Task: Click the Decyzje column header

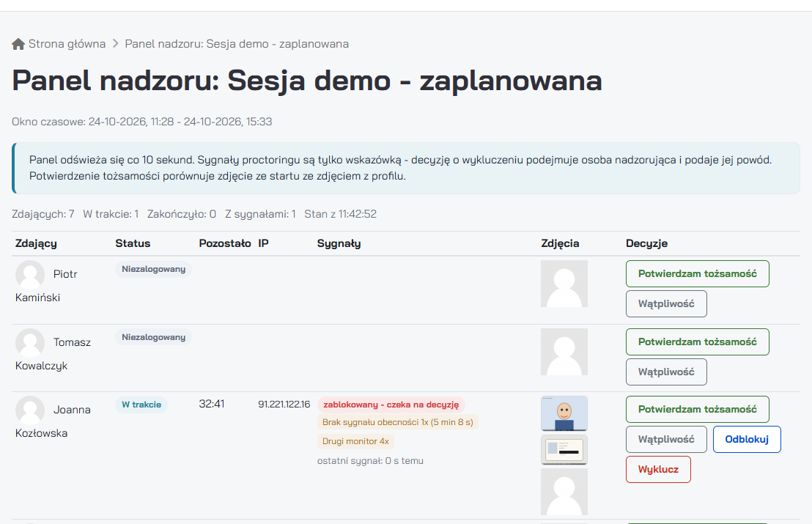Action: (646, 243)
